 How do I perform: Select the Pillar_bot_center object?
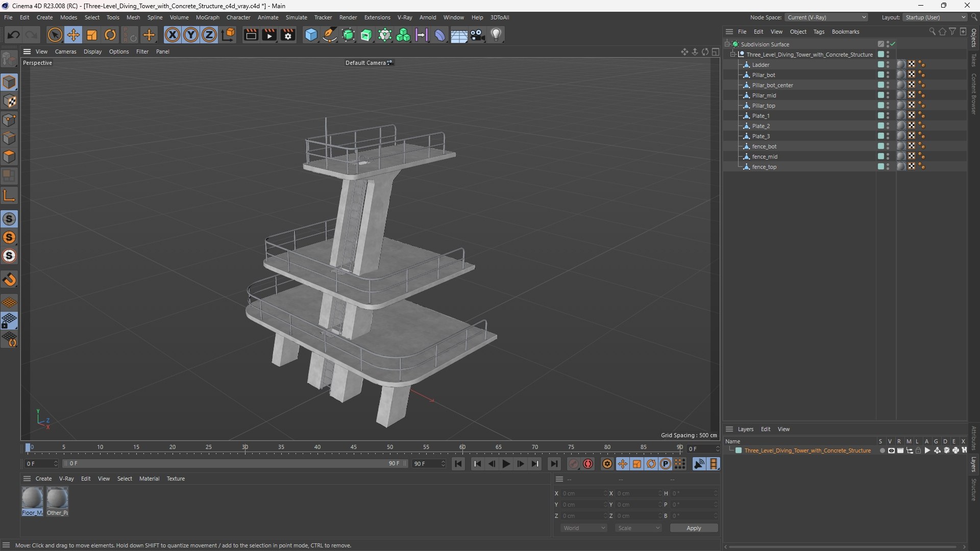(x=772, y=85)
